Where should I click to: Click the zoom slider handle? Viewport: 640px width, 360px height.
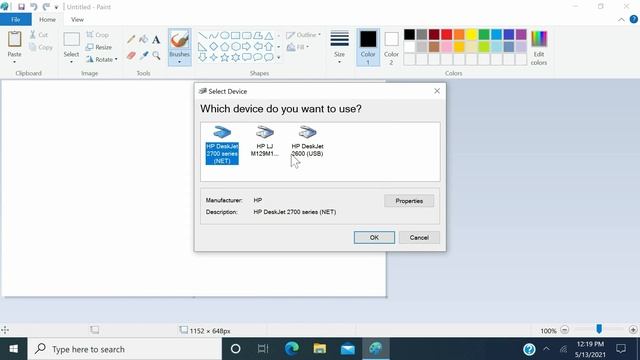[x=599, y=329]
